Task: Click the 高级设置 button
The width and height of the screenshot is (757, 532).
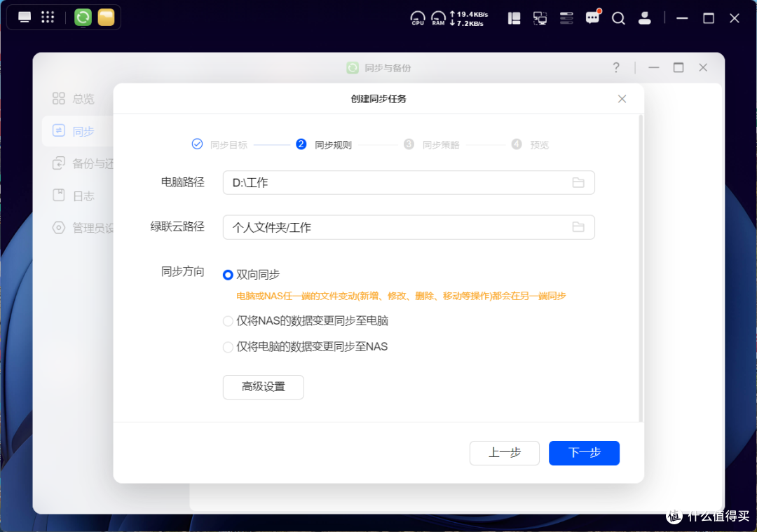Action: click(x=263, y=387)
